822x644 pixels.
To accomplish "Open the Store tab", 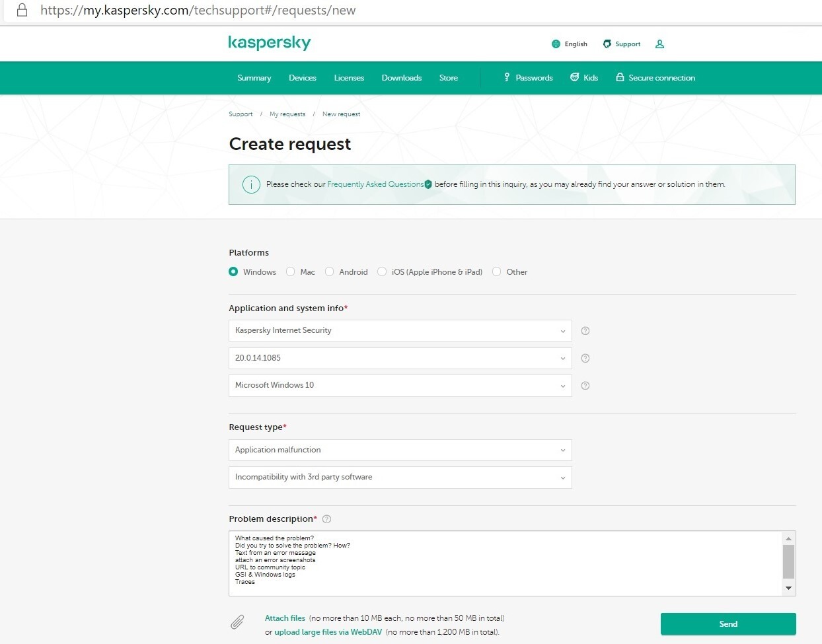I will (x=449, y=78).
